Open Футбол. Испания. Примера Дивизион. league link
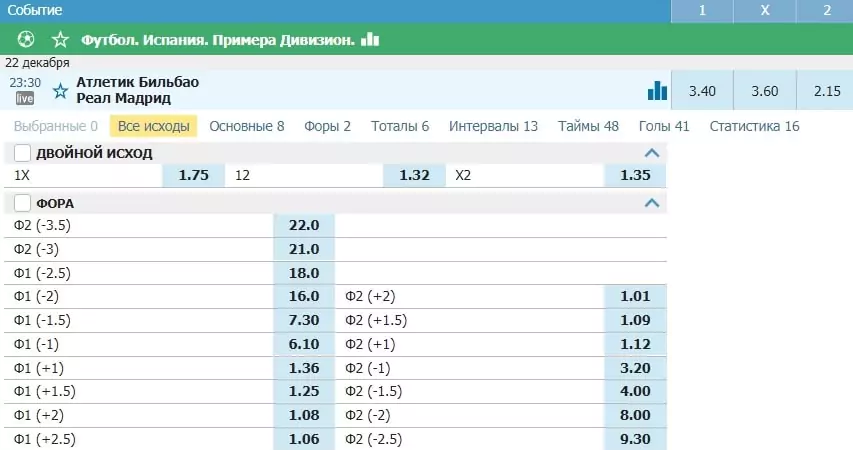 coord(218,40)
